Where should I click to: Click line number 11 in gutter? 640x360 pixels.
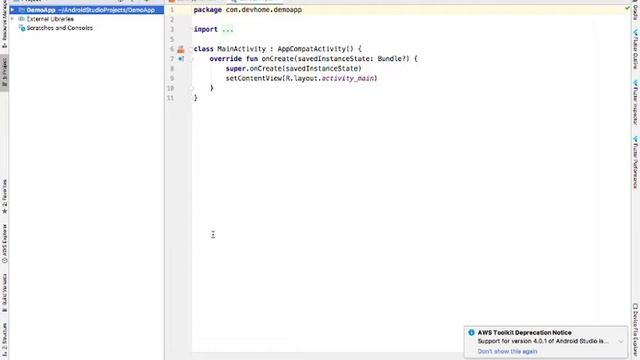pos(170,98)
